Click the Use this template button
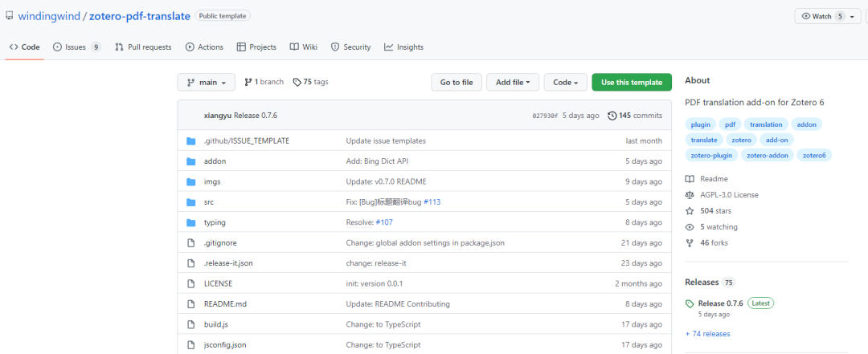Screen dimensions: 868x354 (x=632, y=83)
